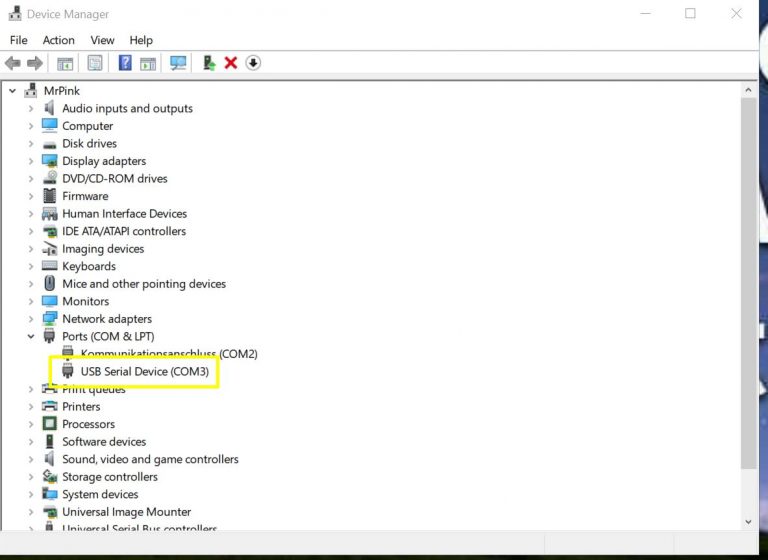The image size is (768, 560).
Task: Open the Action menu
Action: coord(58,40)
